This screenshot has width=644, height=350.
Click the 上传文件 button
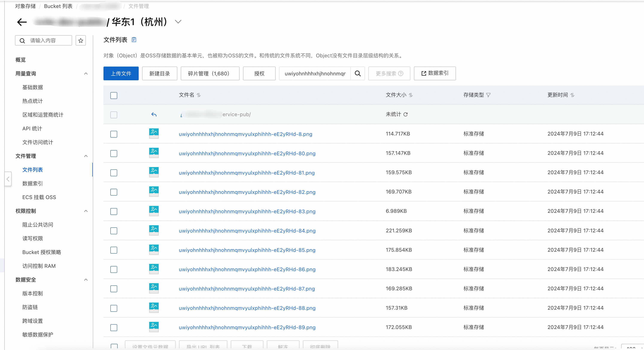(x=121, y=73)
